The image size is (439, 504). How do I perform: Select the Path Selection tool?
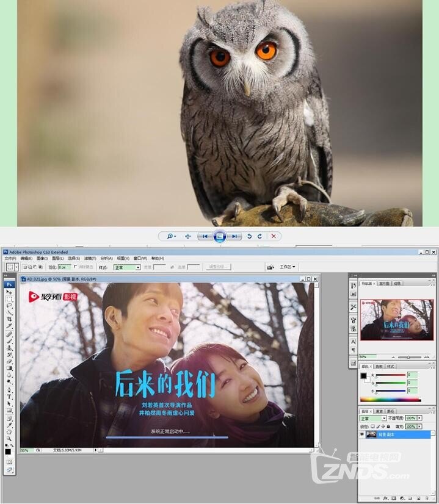[x=9, y=403]
